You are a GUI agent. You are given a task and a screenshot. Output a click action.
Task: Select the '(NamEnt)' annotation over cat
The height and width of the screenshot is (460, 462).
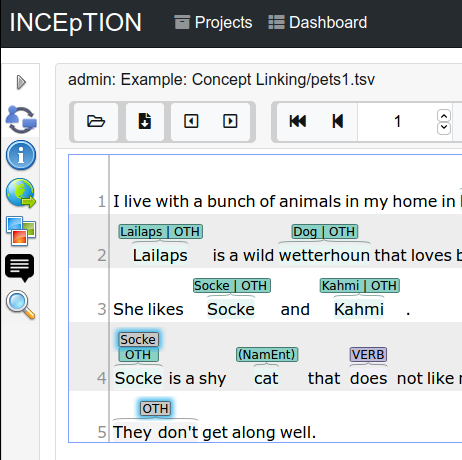point(267,354)
